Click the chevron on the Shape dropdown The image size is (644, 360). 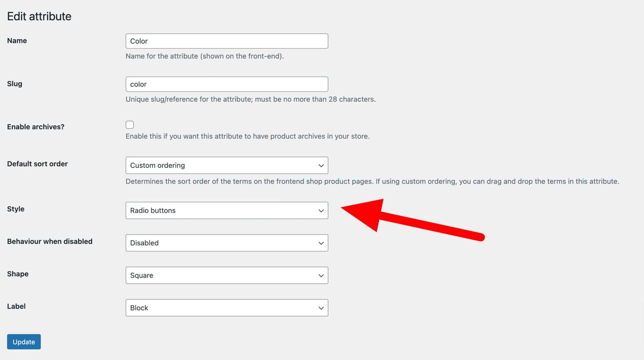point(321,275)
